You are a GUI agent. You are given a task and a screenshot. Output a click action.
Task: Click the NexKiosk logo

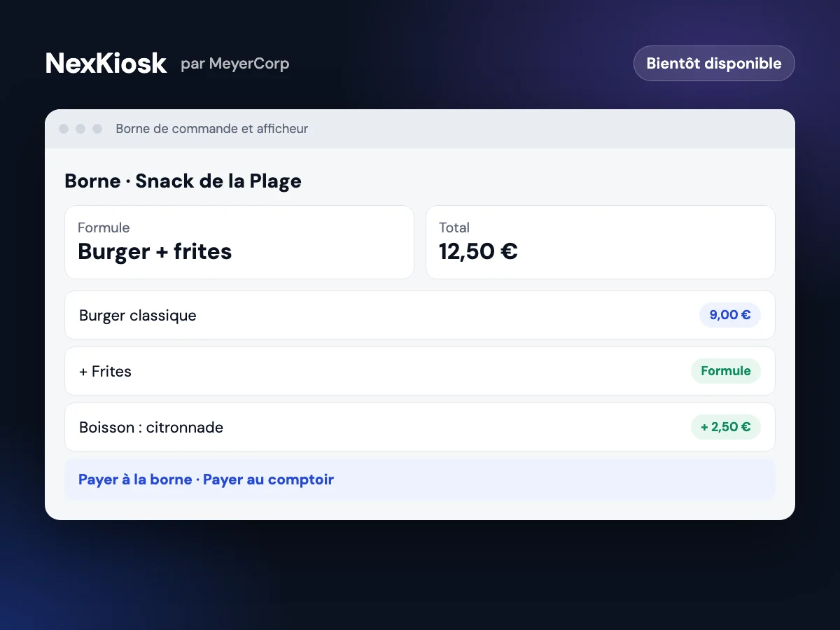(x=106, y=64)
